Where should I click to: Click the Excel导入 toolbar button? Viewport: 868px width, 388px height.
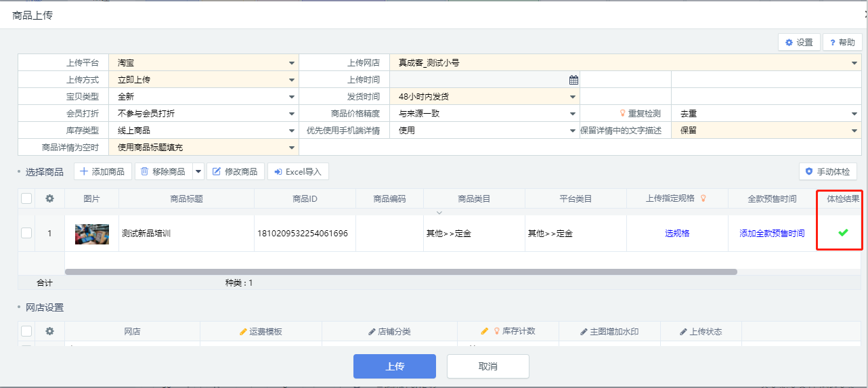point(298,172)
